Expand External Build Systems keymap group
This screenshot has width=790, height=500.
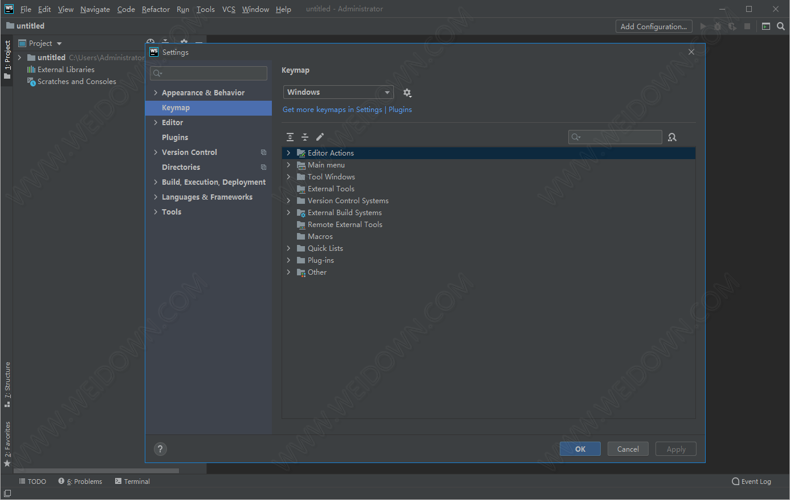tap(288, 213)
